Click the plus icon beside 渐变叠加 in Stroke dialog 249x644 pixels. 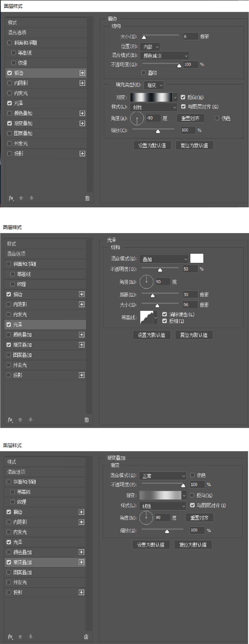82,123
